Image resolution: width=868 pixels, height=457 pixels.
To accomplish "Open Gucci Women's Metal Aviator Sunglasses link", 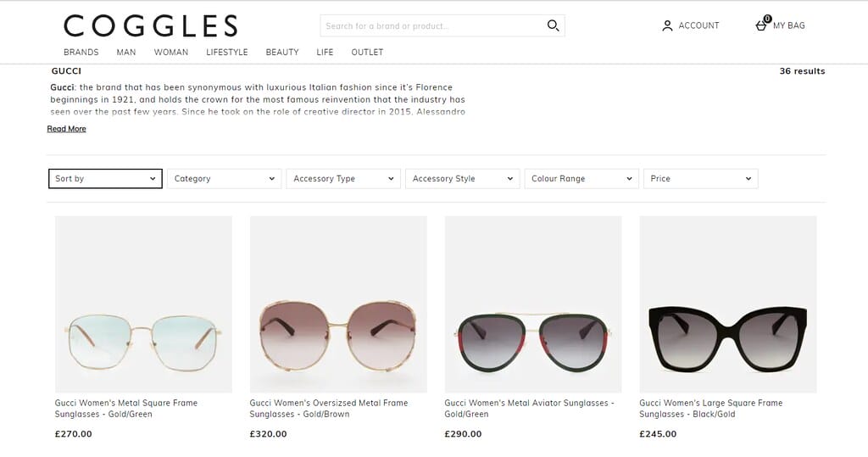I will point(529,409).
